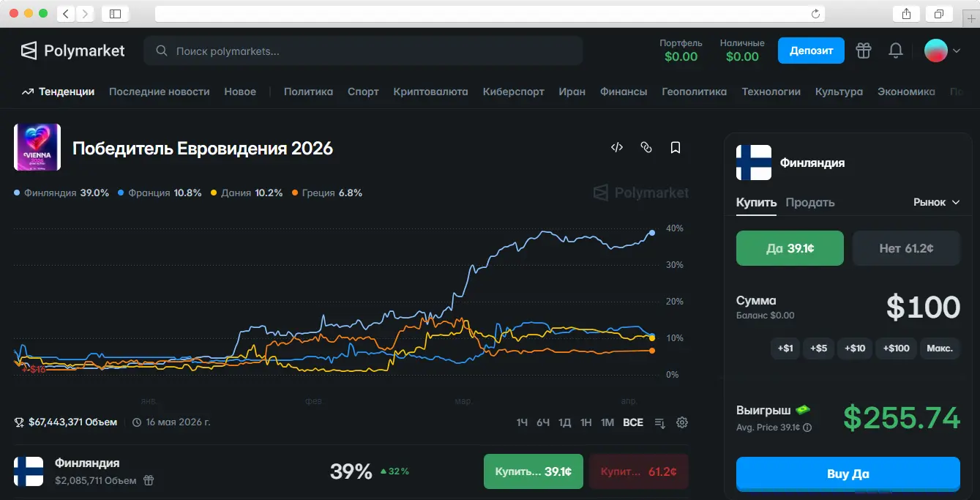Select the Да 39.1¢ option

coord(790,248)
